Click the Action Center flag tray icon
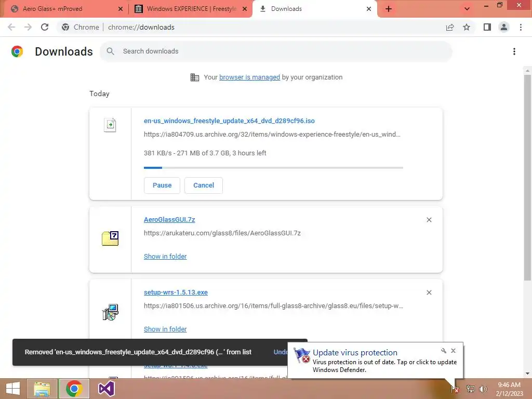 pos(455,389)
